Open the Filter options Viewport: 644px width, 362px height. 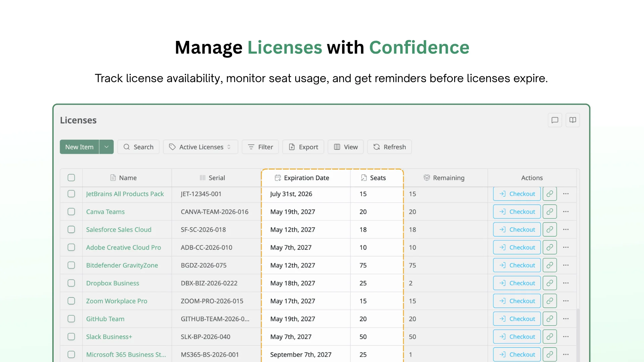[x=260, y=147]
